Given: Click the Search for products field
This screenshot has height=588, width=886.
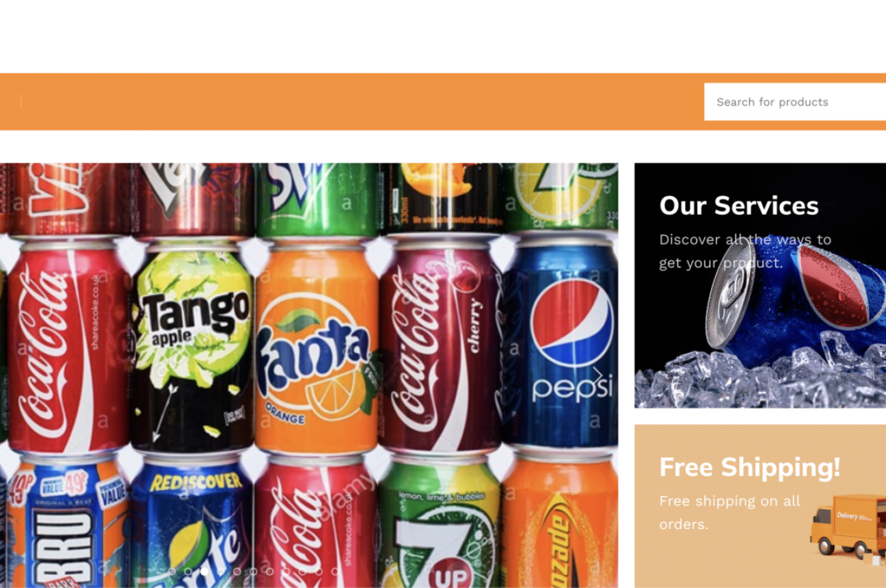Looking at the screenshot, I should pos(795,102).
